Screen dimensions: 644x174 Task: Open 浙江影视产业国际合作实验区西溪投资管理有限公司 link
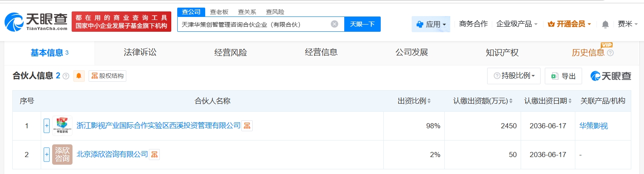coord(159,126)
